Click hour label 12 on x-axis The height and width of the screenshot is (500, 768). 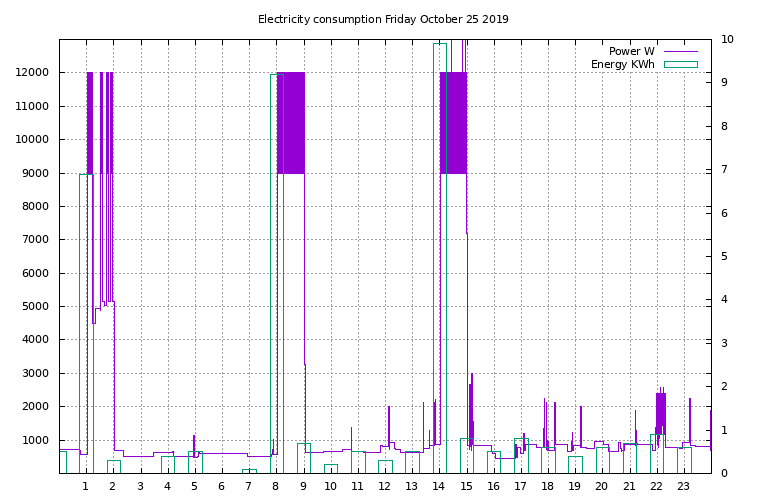384,486
